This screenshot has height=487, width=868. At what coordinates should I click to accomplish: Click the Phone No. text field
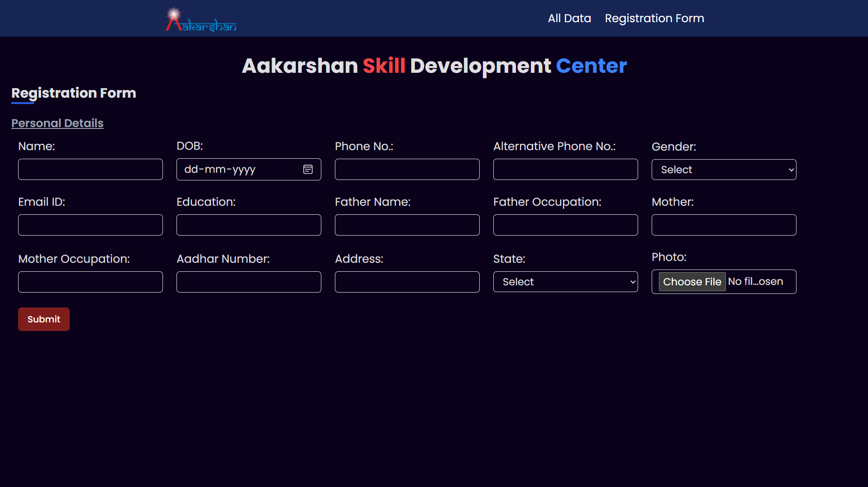tap(407, 170)
